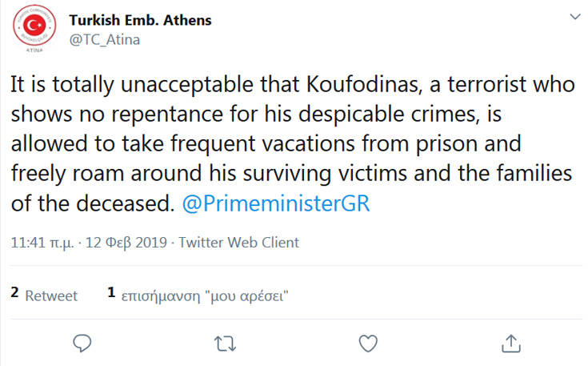View the επισήμανση "μου αρέσει" likes list
The height and width of the screenshot is (366, 588).
(x=204, y=296)
